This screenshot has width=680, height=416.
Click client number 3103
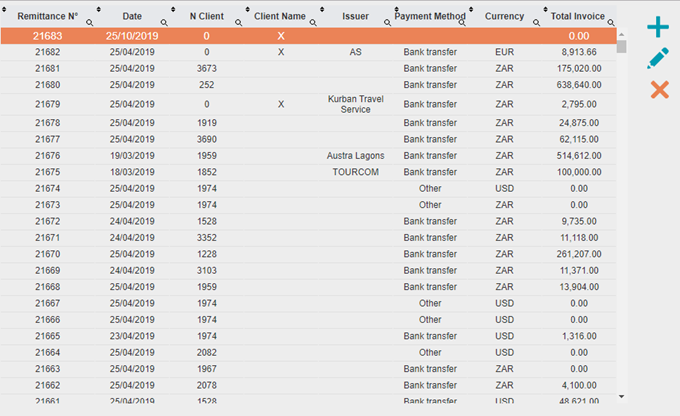(206, 271)
